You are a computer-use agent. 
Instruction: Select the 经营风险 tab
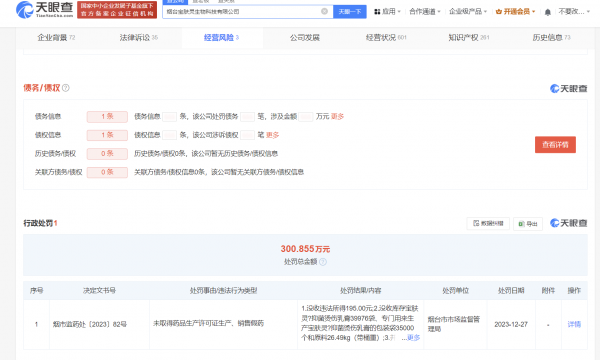(x=221, y=37)
